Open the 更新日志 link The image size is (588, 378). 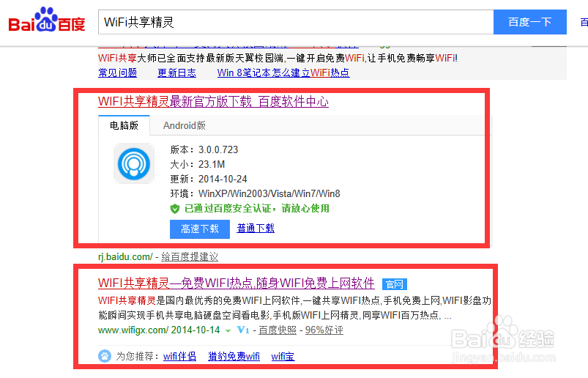pos(176,73)
